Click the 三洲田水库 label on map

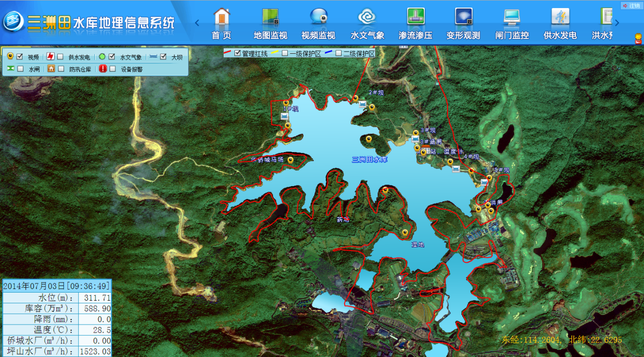(369, 159)
